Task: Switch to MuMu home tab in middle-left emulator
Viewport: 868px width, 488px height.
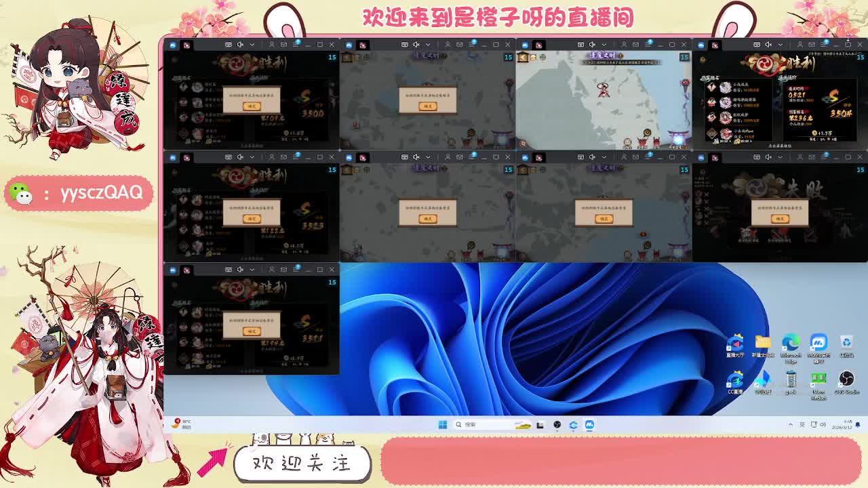Action: pos(173,158)
